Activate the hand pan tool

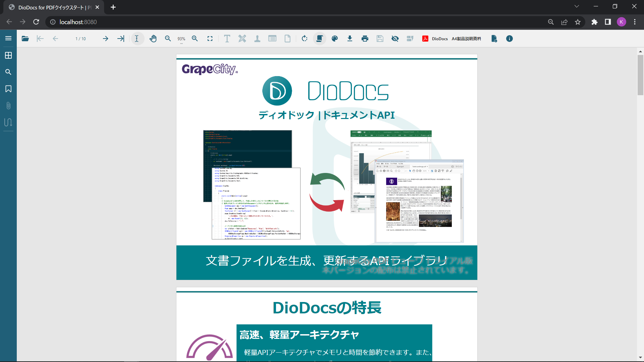153,39
